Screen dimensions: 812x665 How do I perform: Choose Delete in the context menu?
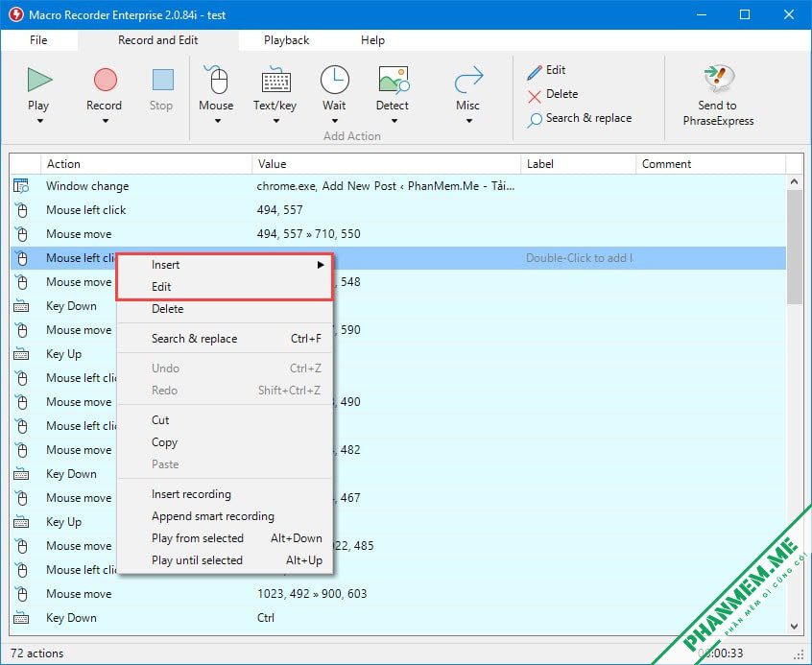pyautogui.click(x=225, y=309)
